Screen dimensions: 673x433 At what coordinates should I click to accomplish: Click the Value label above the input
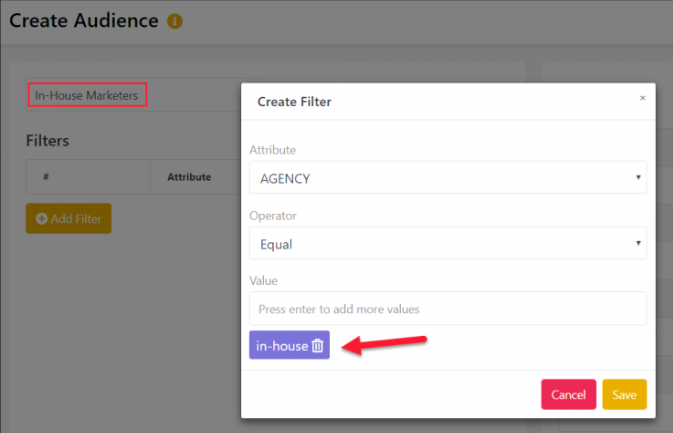[x=264, y=281]
